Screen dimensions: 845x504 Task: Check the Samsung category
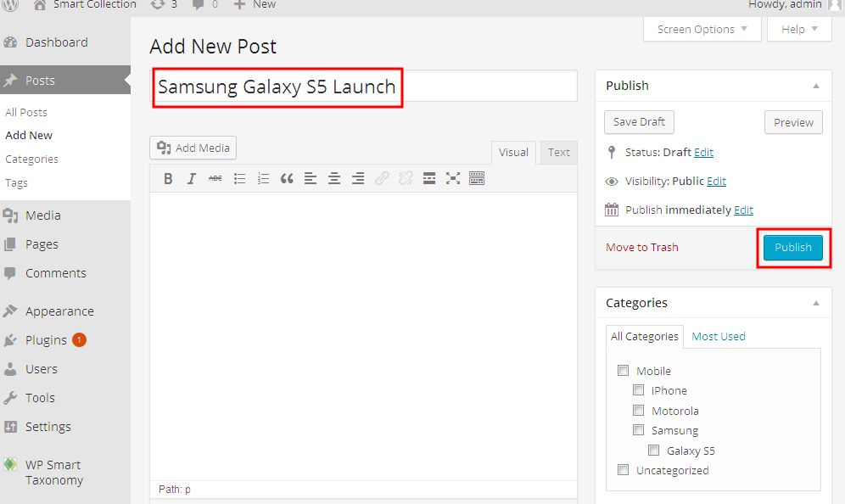(x=639, y=429)
